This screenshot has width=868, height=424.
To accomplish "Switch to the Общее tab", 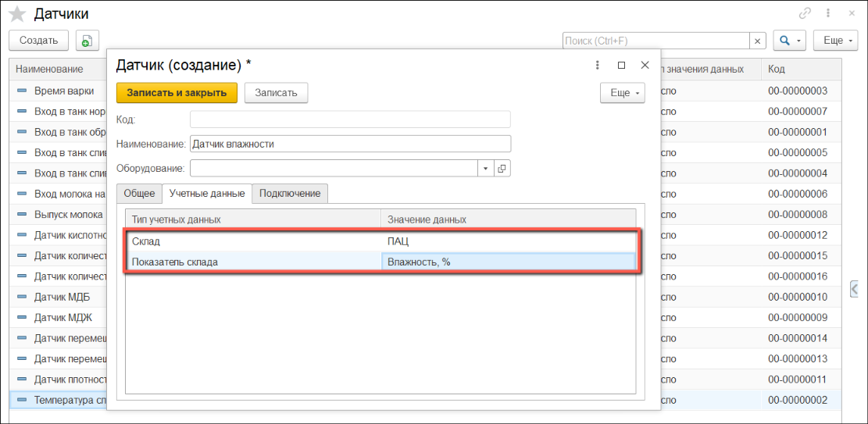I will tap(140, 193).
